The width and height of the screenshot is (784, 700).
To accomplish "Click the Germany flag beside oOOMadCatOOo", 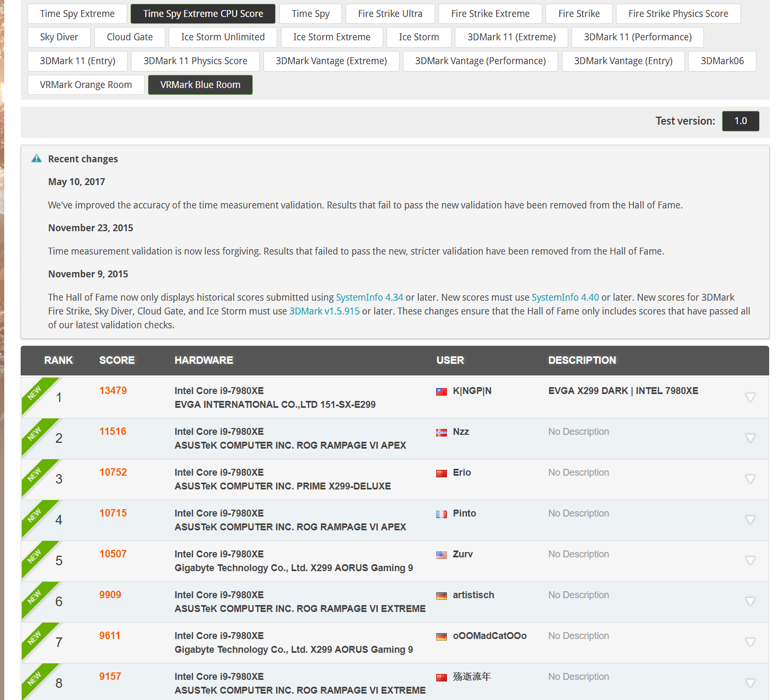I will click(442, 637).
